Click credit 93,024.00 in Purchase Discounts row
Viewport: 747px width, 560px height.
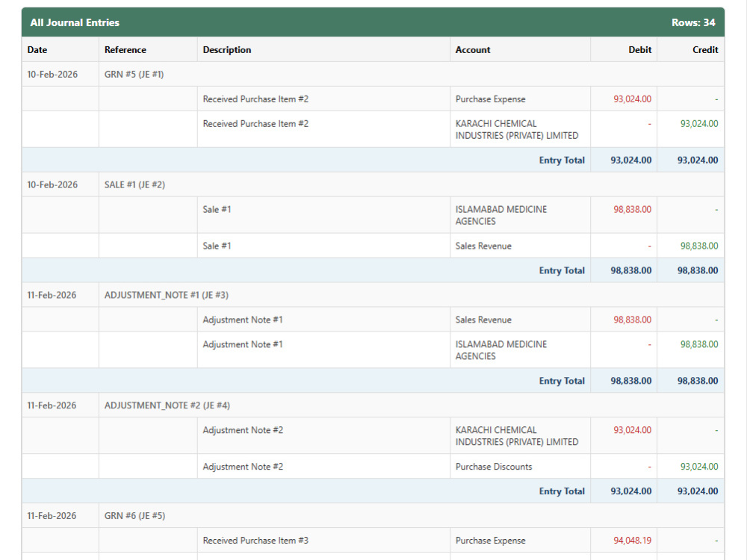[699, 467]
